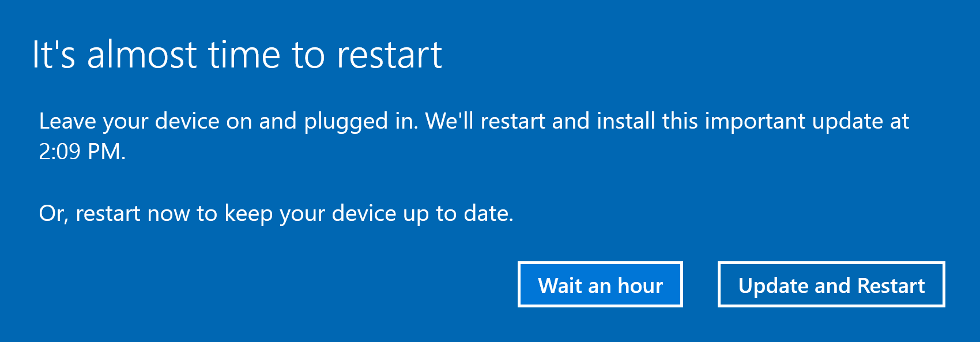This screenshot has width=980, height=342.
Task: Click the word "hour" on the wait button
Action: [640, 285]
